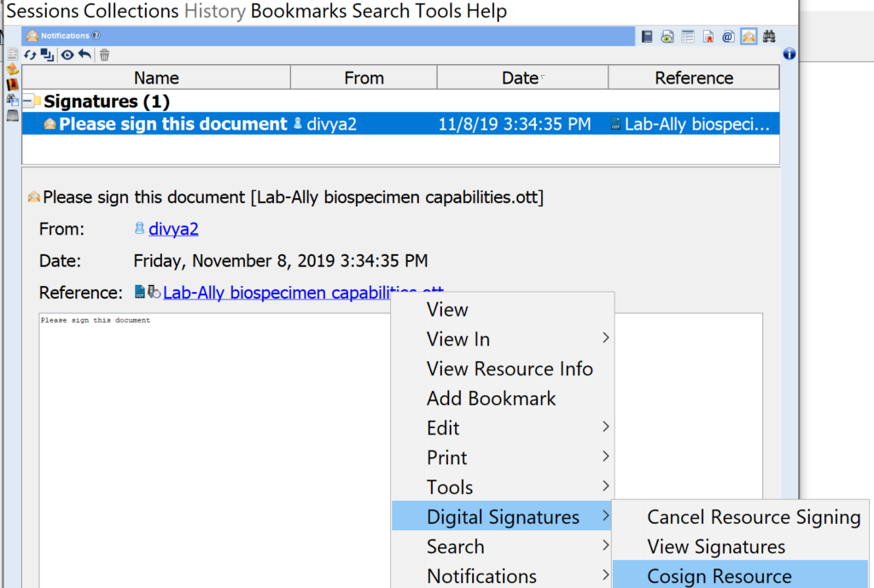The image size is (874, 588).
Task: Click the help icon beside Notifications title
Action: (x=96, y=36)
